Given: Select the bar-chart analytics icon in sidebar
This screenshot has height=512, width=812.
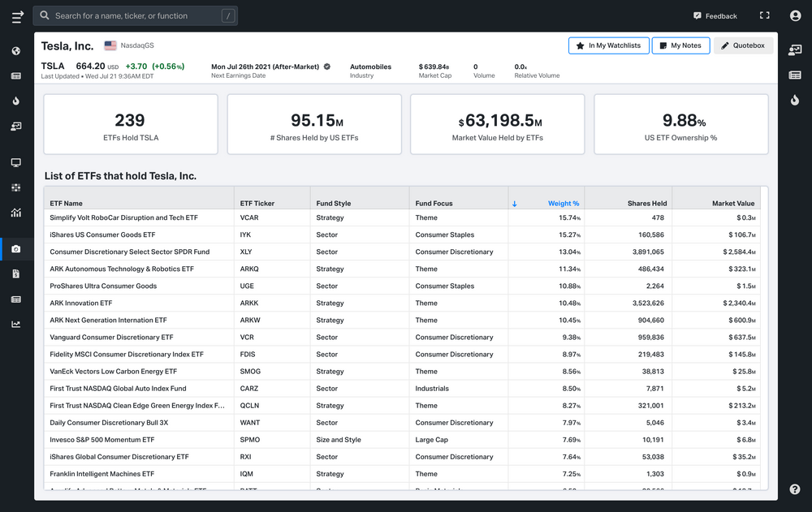Looking at the screenshot, I should coord(15,213).
